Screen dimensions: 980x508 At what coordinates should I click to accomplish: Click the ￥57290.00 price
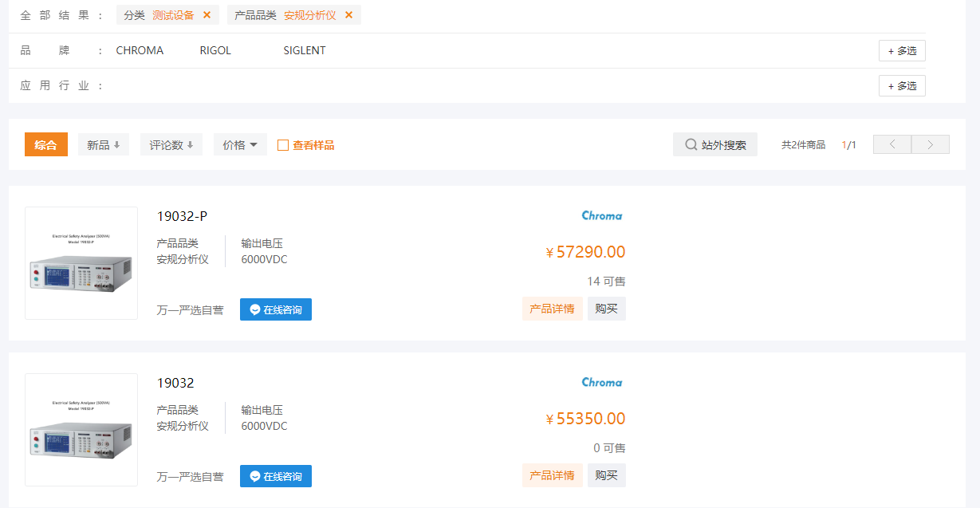click(x=585, y=252)
